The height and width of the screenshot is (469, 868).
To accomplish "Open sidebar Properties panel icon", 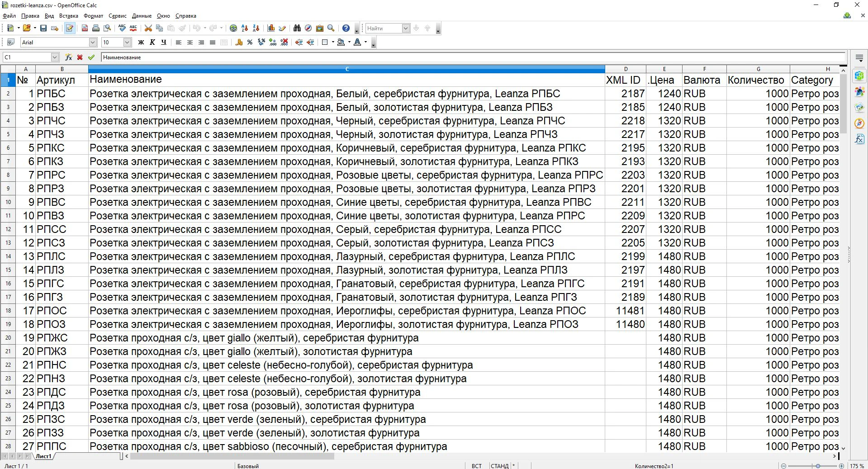I will (x=859, y=76).
